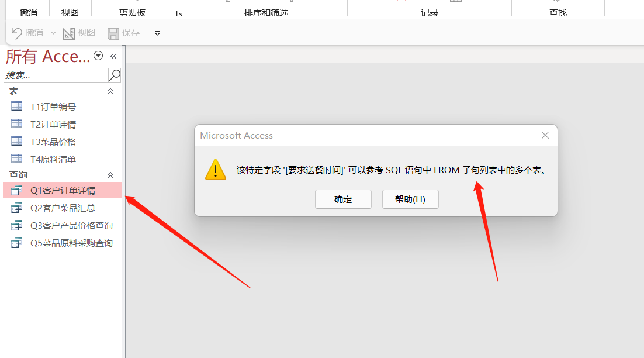This screenshot has height=358, width=644.
Task: Click the 查找 ribbon group label
Action: [x=558, y=13]
